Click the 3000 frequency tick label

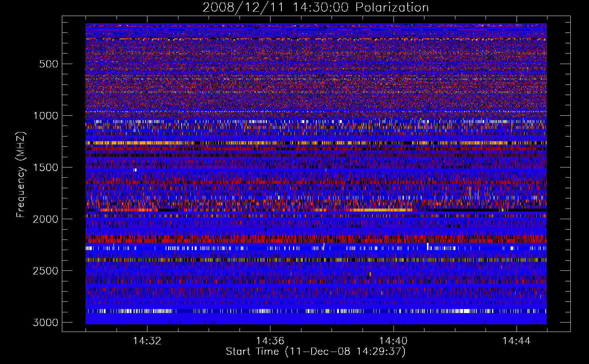click(x=46, y=323)
